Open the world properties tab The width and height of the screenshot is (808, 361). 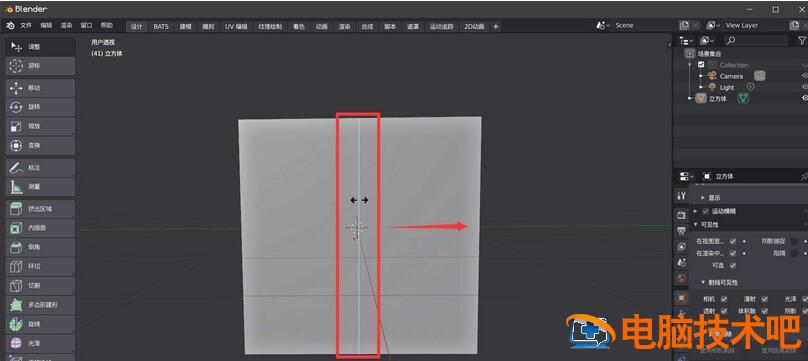(682, 278)
